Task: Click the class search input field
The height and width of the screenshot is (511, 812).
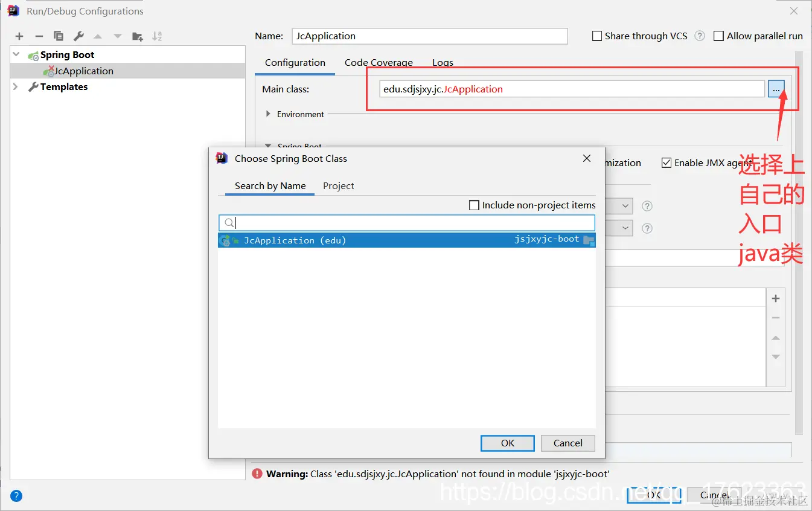Action: (407, 223)
